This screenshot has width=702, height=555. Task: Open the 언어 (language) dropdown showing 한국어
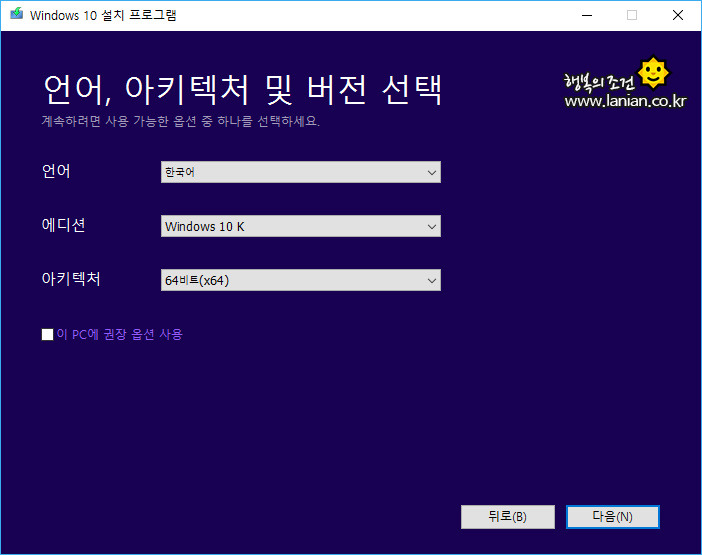[x=301, y=172]
